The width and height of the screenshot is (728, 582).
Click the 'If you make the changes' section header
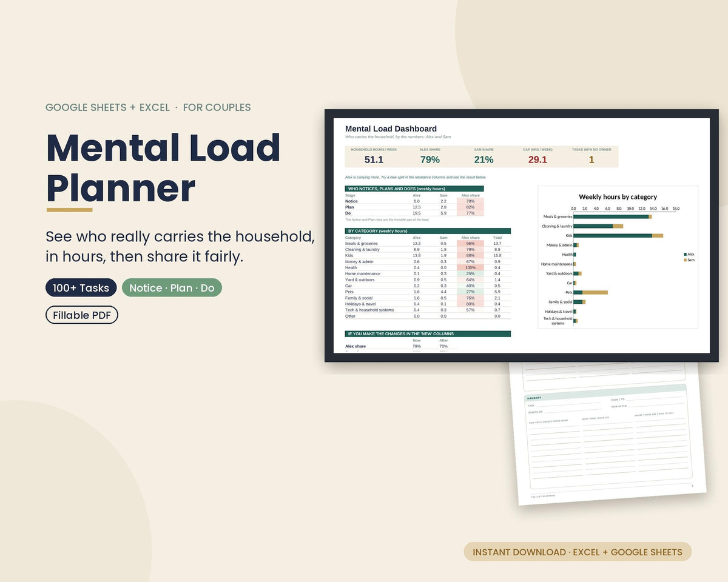point(428,333)
